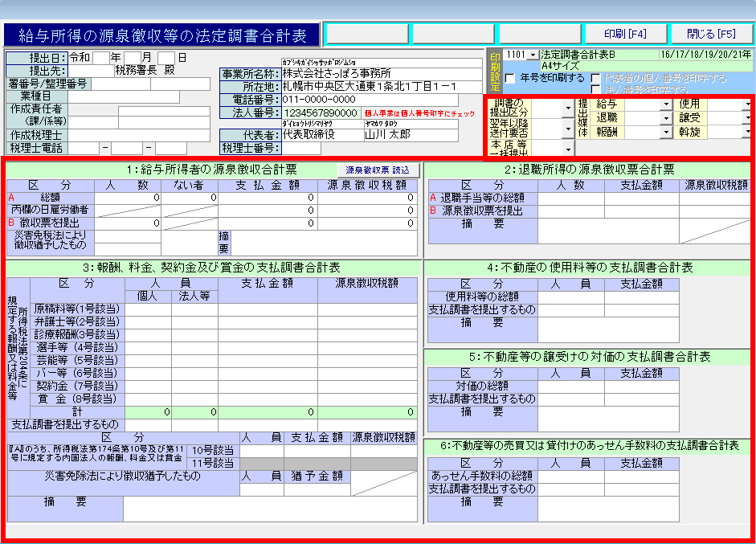Click the 源泉徴収票 読込 import button
756x544 pixels.
coord(378,170)
